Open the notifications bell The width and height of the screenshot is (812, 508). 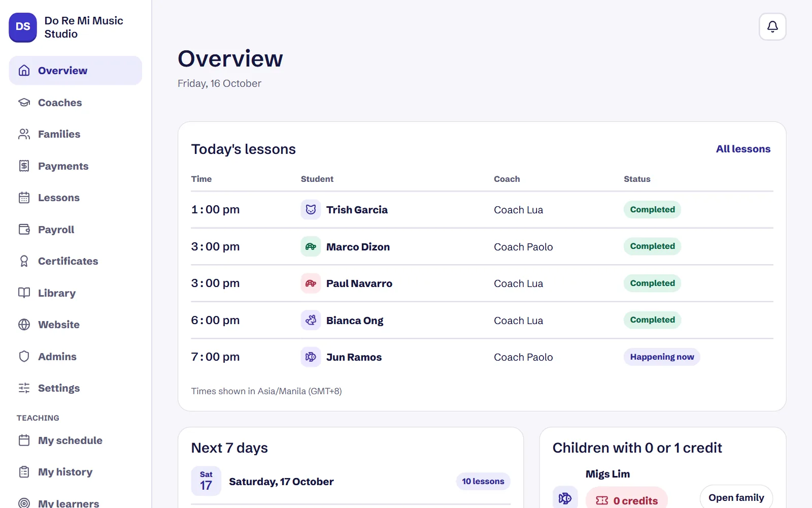coord(772,26)
